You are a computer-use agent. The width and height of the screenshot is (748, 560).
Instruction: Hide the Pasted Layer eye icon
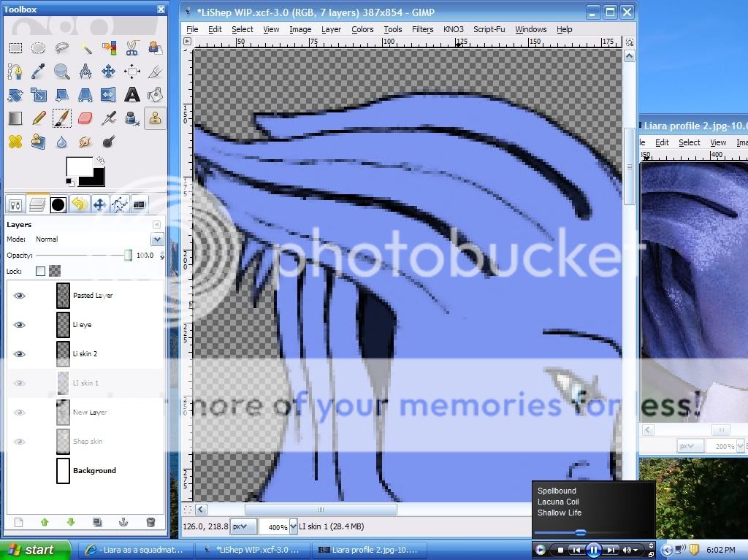20,296
